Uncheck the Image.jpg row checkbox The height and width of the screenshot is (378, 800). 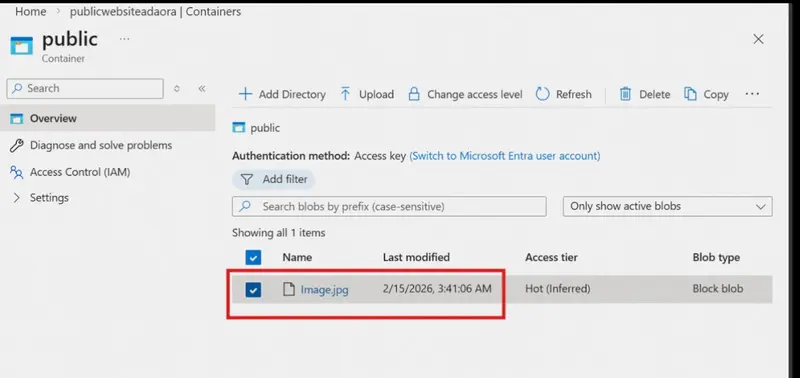253,290
